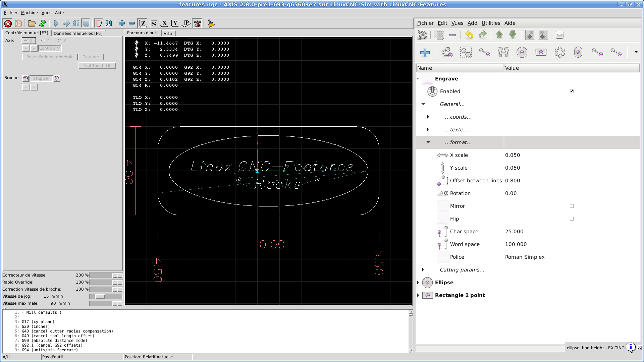Move feature down with green arrow
Viewport: 644px width, 362px height.
click(x=513, y=35)
